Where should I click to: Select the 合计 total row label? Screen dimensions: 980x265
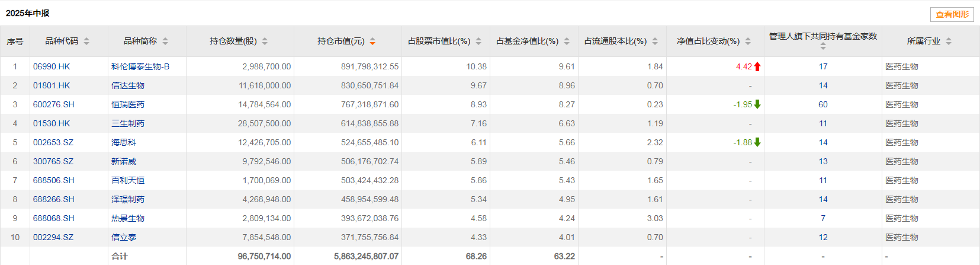coord(120,256)
